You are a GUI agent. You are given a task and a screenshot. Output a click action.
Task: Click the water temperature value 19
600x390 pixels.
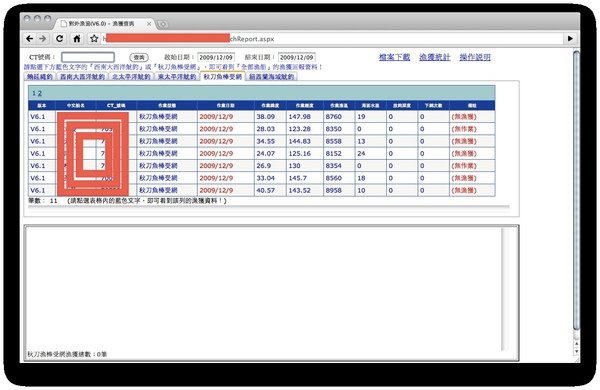tap(361, 116)
